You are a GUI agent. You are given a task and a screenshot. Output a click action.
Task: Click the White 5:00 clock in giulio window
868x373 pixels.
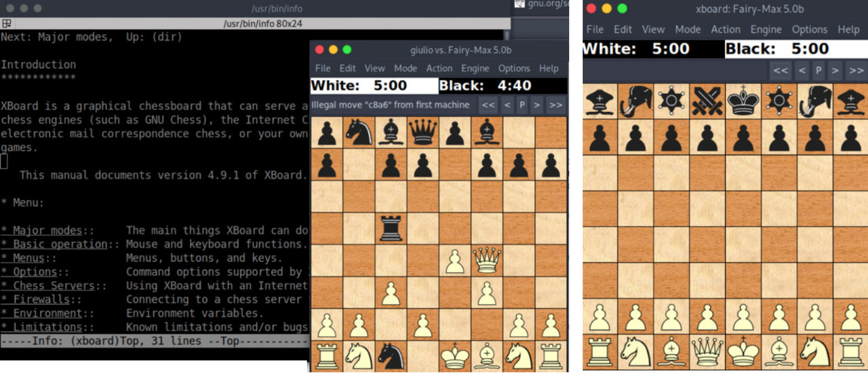click(x=374, y=86)
